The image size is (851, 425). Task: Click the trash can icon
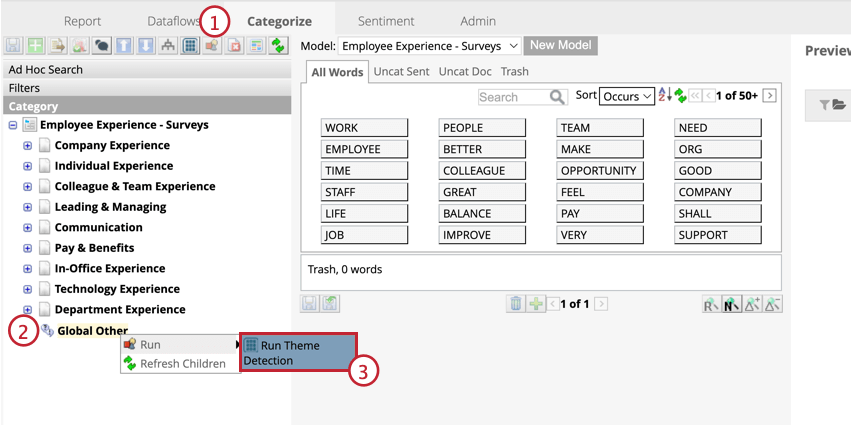pos(516,303)
